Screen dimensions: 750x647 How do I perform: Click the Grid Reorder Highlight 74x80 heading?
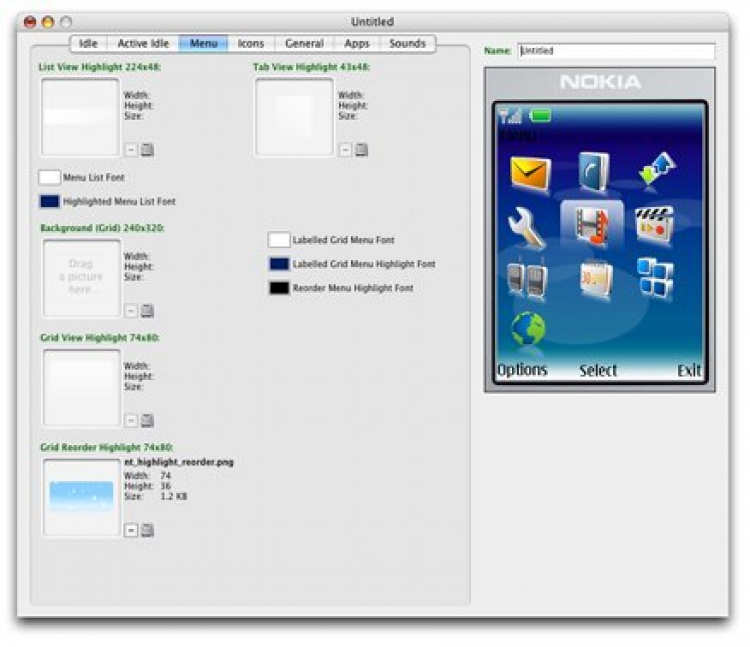pyautogui.click(x=107, y=448)
